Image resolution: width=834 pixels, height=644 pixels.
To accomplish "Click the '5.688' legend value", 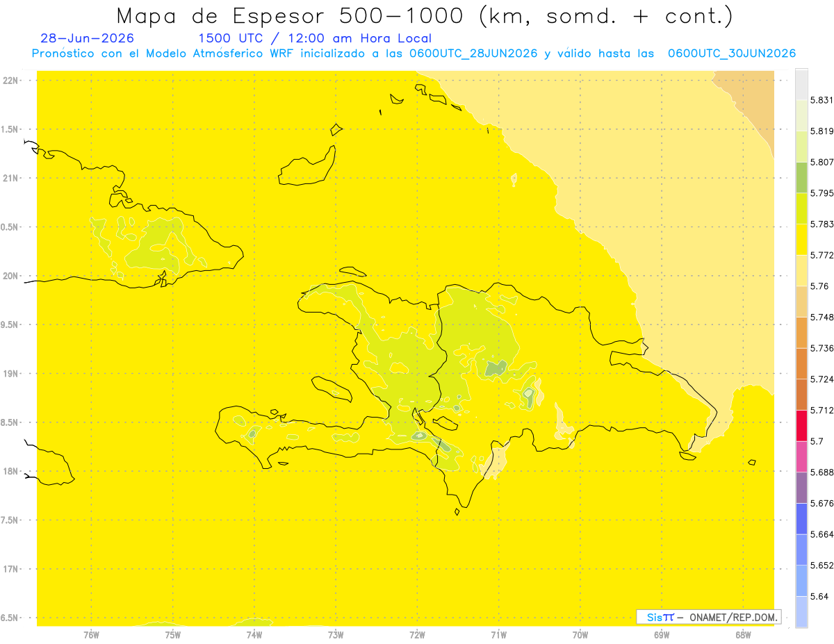I will coord(821,472).
